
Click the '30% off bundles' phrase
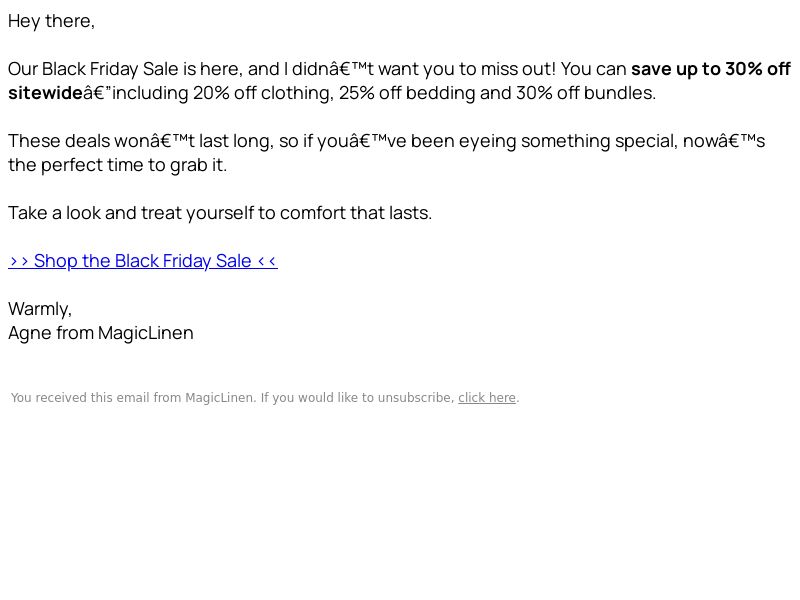click(x=585, y=93)
